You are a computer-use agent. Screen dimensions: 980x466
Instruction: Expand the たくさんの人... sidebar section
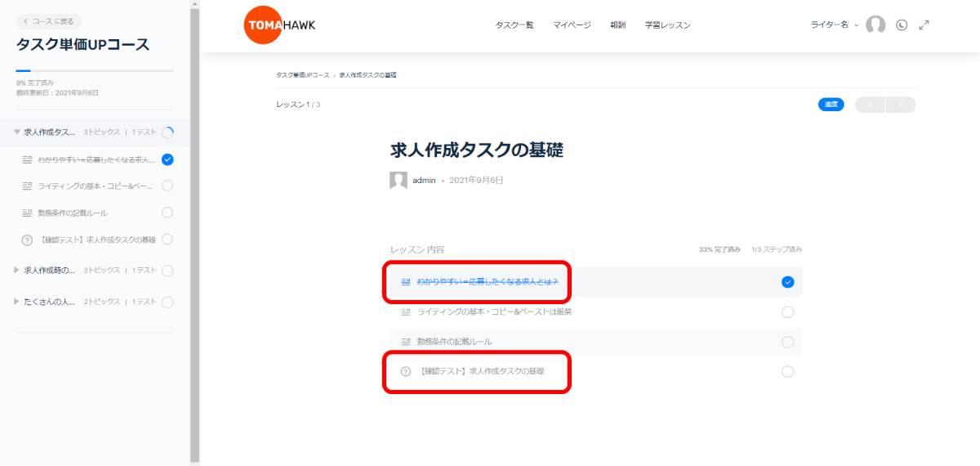coord(17,302)
